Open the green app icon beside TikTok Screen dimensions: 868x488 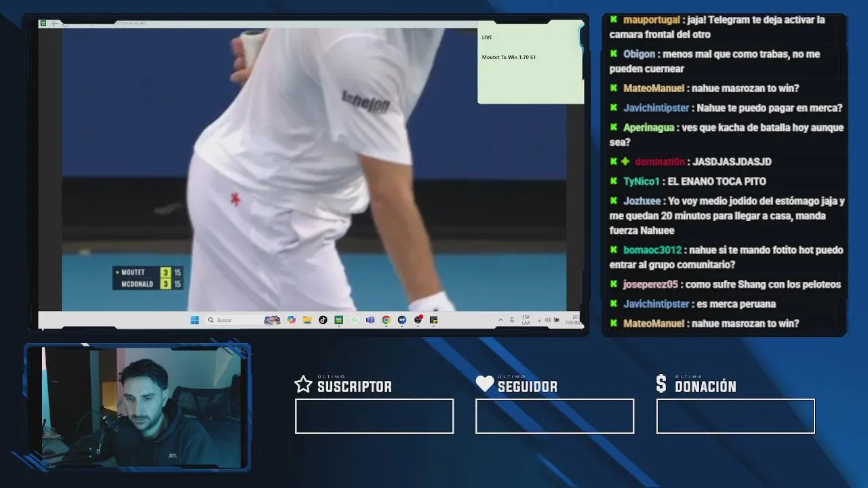pyautogui.click(x=338, y=320)
